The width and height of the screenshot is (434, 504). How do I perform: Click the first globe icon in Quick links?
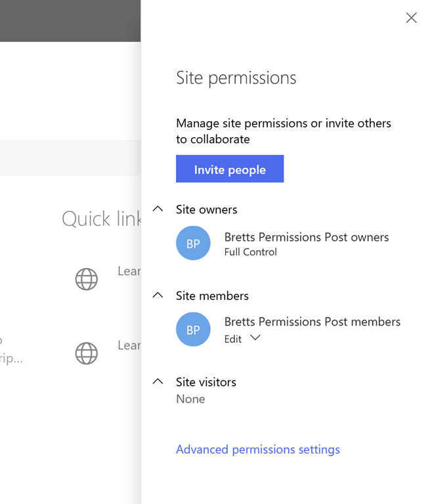point(87,279)
